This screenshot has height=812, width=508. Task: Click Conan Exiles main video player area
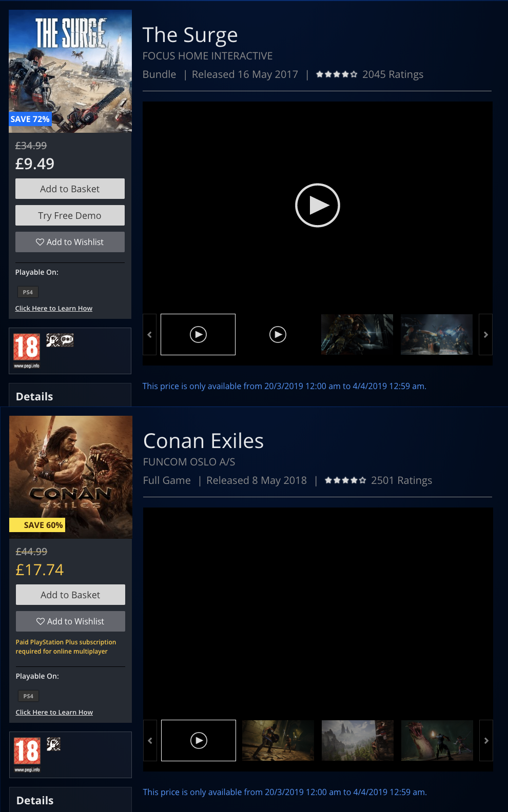[318, 613]
